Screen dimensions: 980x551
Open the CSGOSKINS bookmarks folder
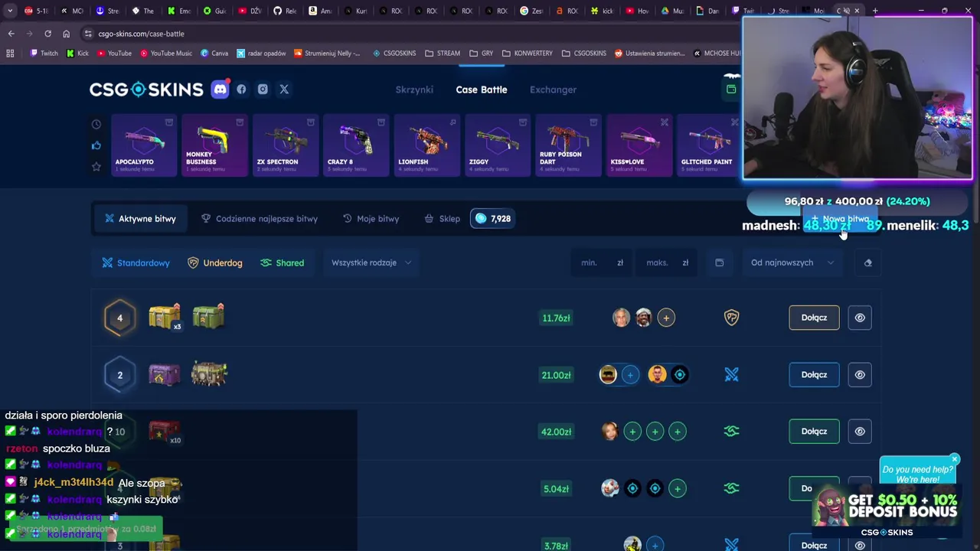point(584,54)
